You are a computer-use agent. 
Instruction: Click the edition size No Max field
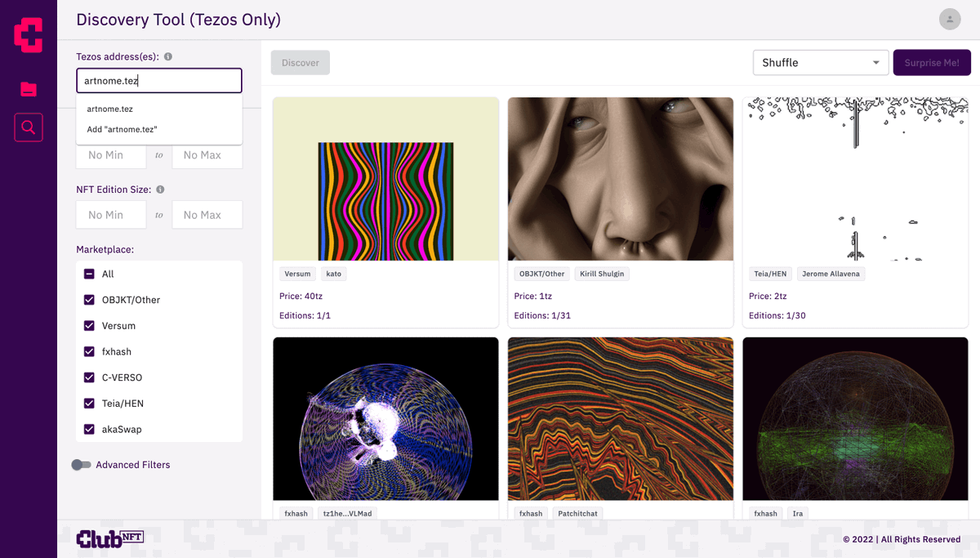(207, 215)
